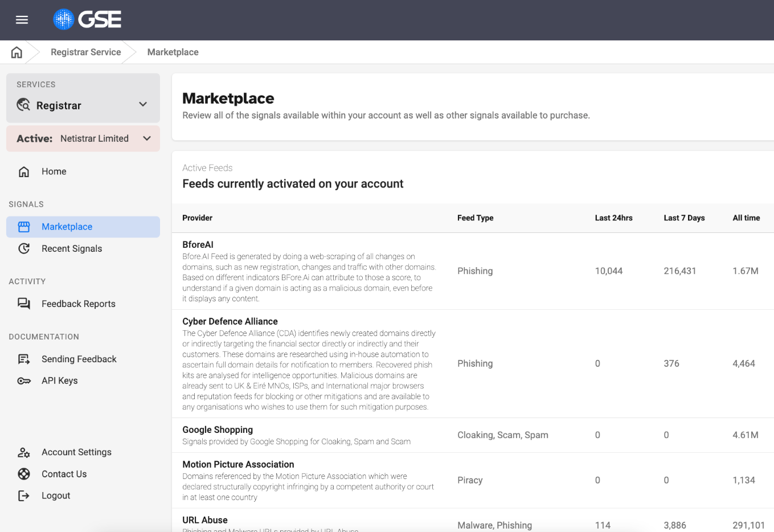Viewport: 774px width, 532px height.
Task: Click the API Keys key icon
Action: click(x=24, y=380)
